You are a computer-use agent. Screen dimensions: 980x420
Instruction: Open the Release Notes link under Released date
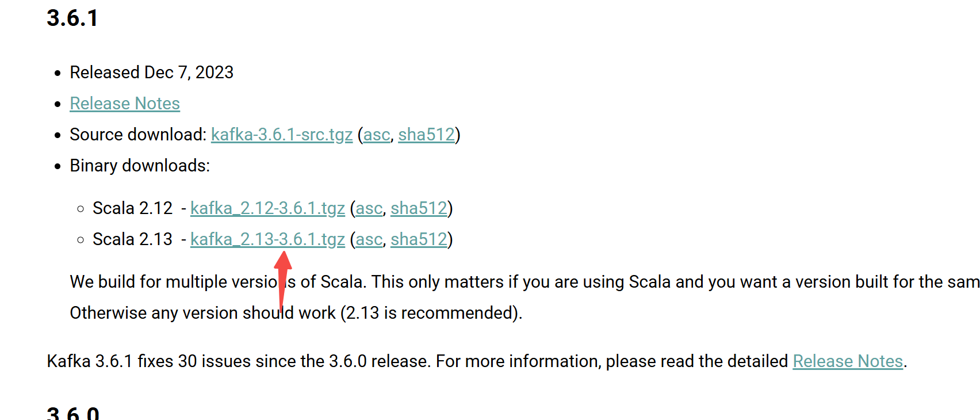coord(125,104)
